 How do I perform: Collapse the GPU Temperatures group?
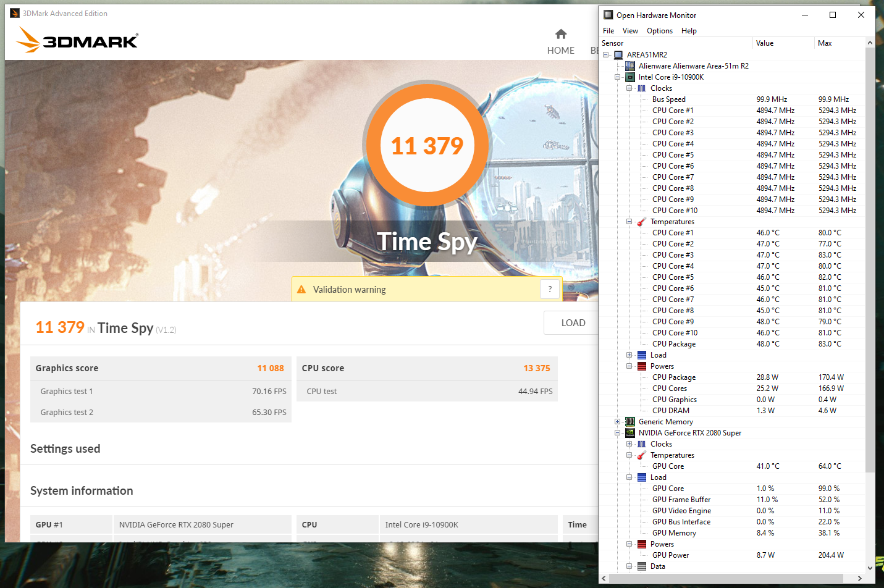coord(629,455)
